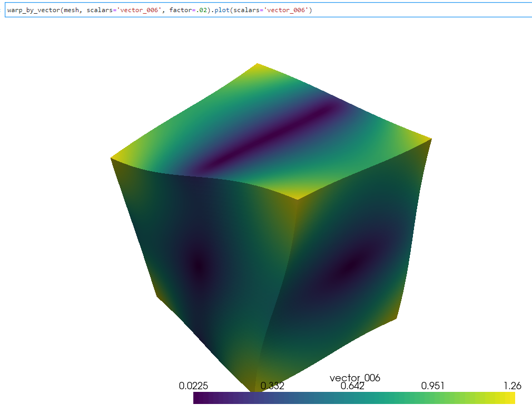The image size is (532, 414).
Task: Click the "plot" method name in code
Action: 222,10
